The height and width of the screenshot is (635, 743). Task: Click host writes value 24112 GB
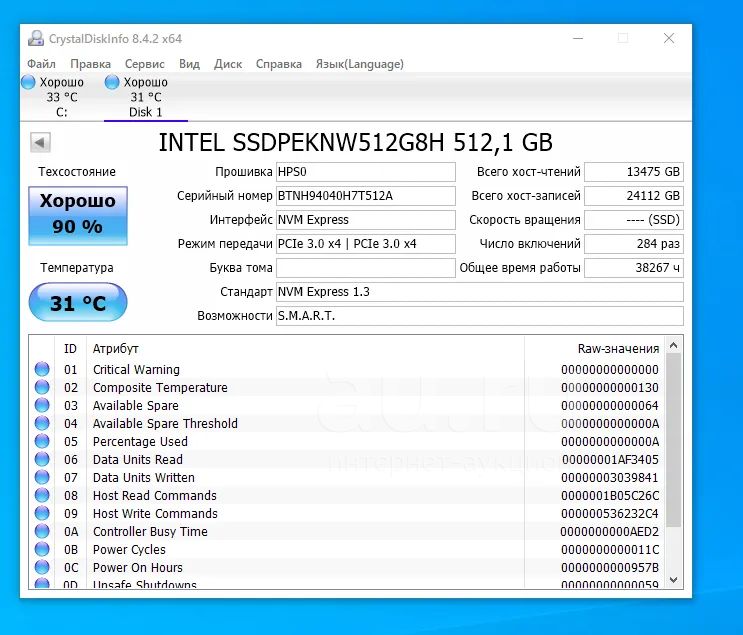click(634, 196)
